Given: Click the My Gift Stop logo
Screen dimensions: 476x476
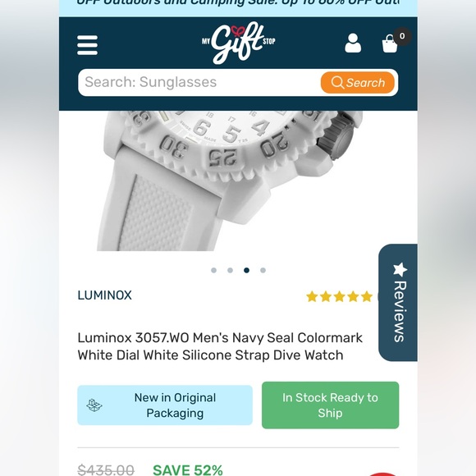Looking at the screenshot, I should (238, 44).
